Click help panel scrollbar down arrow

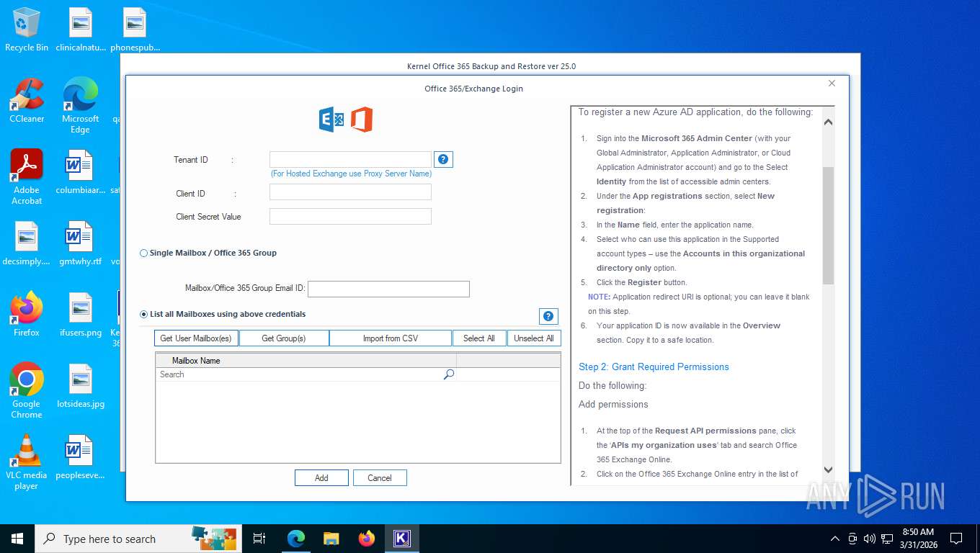coord(828,469)
